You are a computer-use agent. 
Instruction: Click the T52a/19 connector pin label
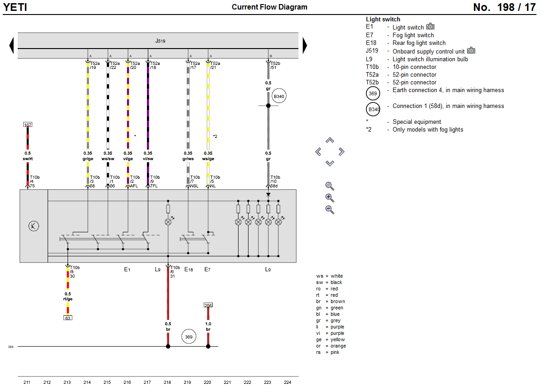95,66
